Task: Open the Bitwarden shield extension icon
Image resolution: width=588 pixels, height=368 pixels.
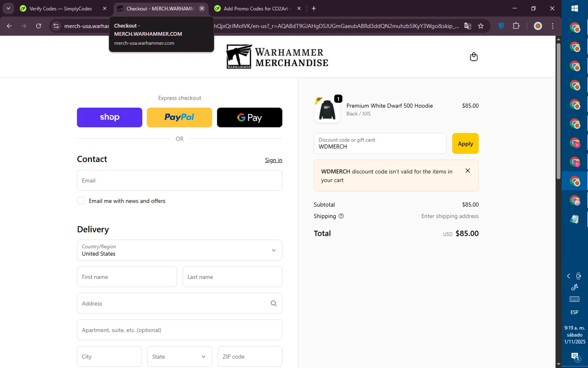Action: tap(501, 26)
